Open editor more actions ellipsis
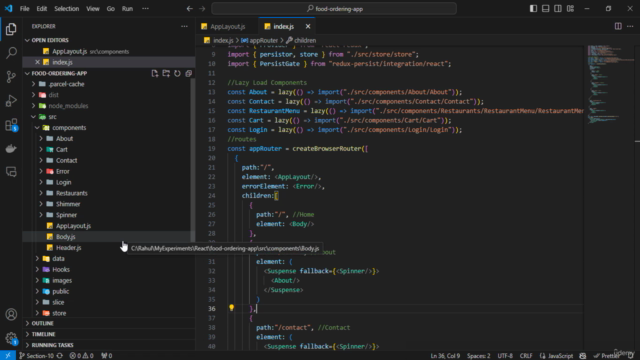Screen dimensions: 640x360 630,26
